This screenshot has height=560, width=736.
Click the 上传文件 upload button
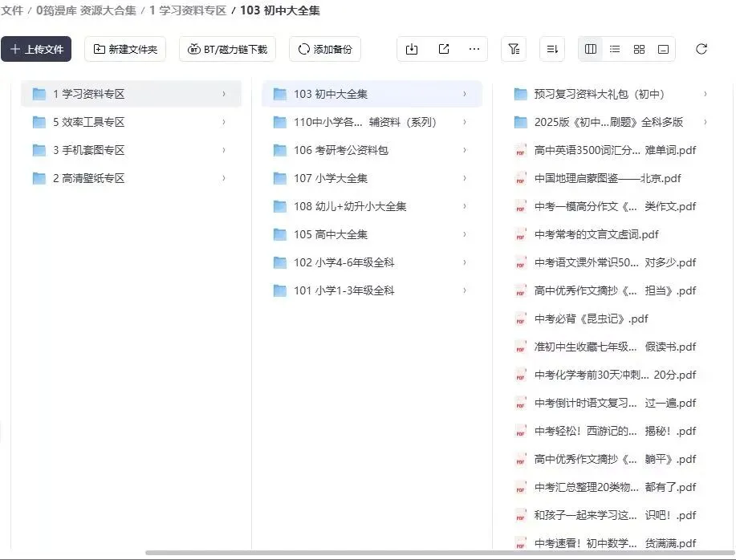tap(36, 49)
